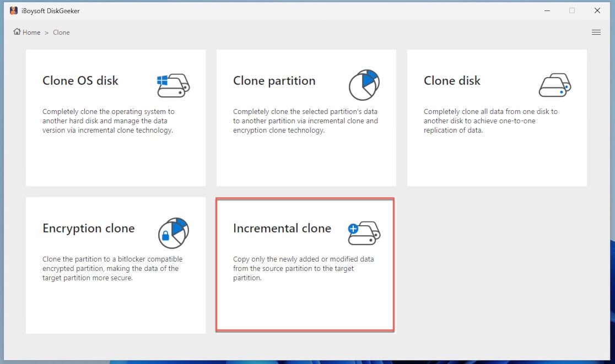Close the DiskGeeker window

pyautogui.click(x=597, y=10)
